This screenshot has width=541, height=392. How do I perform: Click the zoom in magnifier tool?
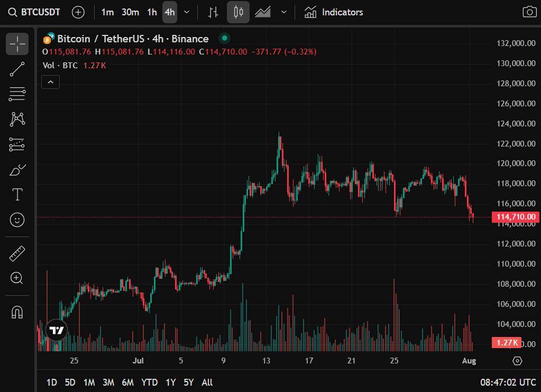(17, 278)
